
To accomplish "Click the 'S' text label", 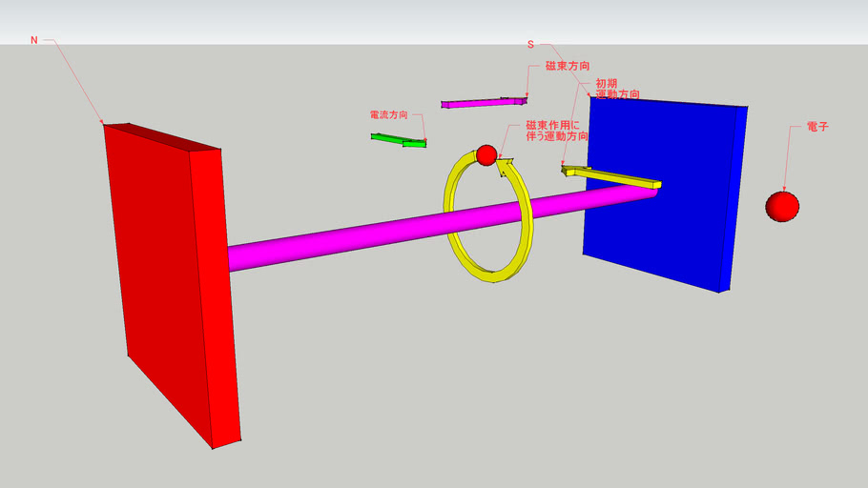I will 530,45.
